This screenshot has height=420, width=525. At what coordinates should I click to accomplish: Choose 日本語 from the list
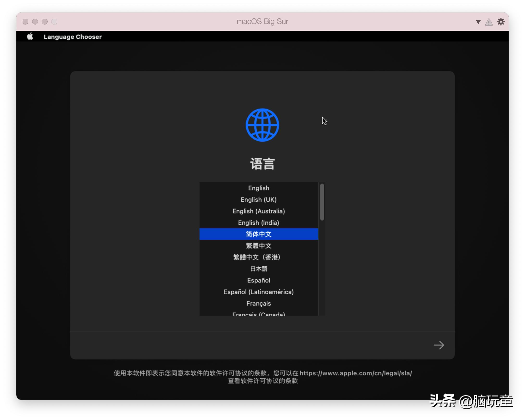(259, 269)
